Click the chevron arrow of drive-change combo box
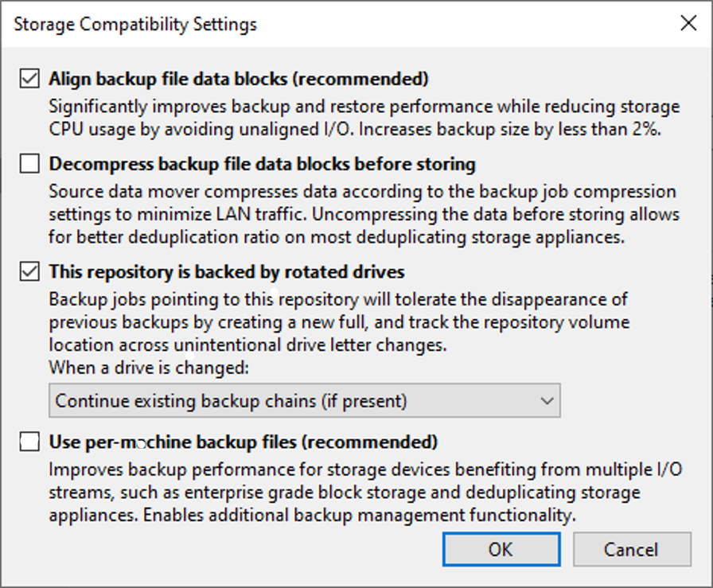713x588 pixels. pos(546,401)
